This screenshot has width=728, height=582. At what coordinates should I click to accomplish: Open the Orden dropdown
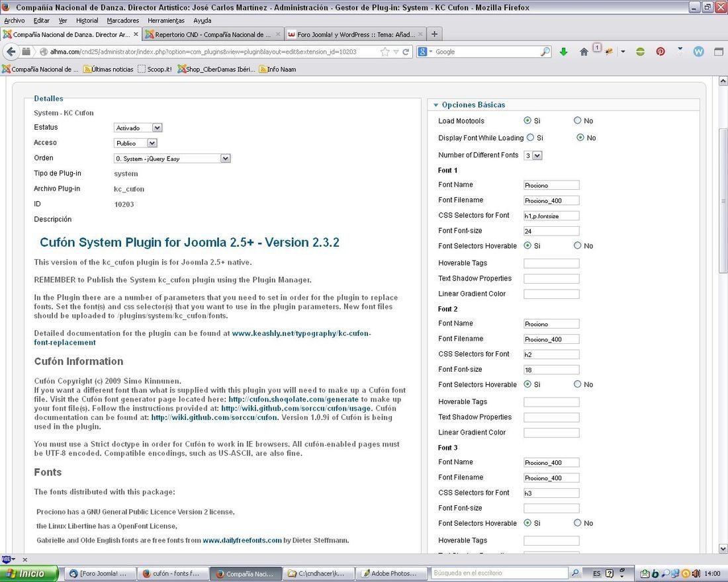[x=172, y=158]
